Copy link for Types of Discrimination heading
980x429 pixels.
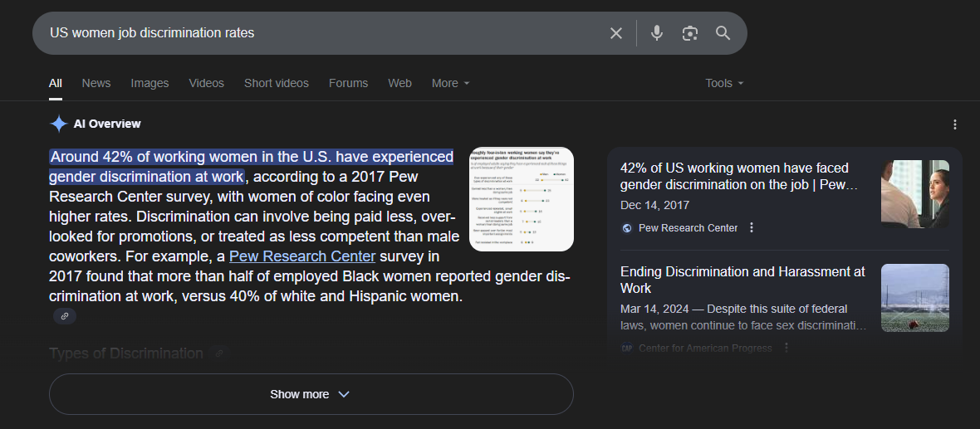pos(218,353)
